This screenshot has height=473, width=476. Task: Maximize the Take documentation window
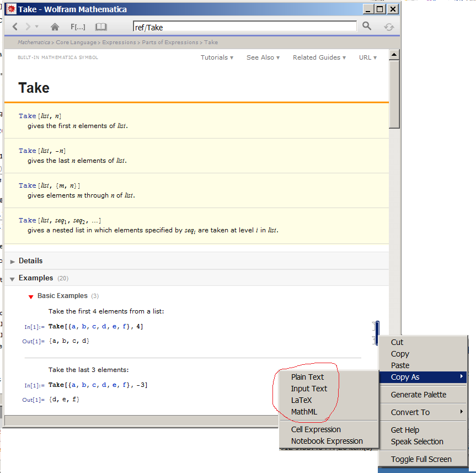380,9
